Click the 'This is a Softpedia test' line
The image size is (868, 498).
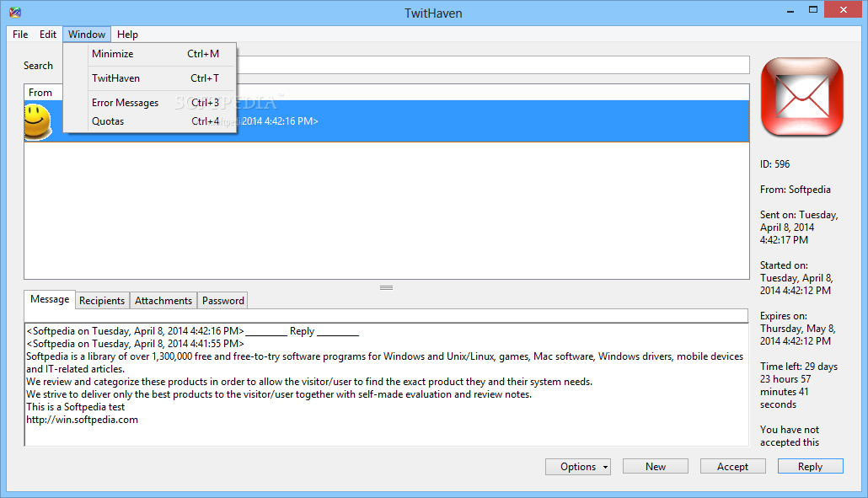point(75,407)
